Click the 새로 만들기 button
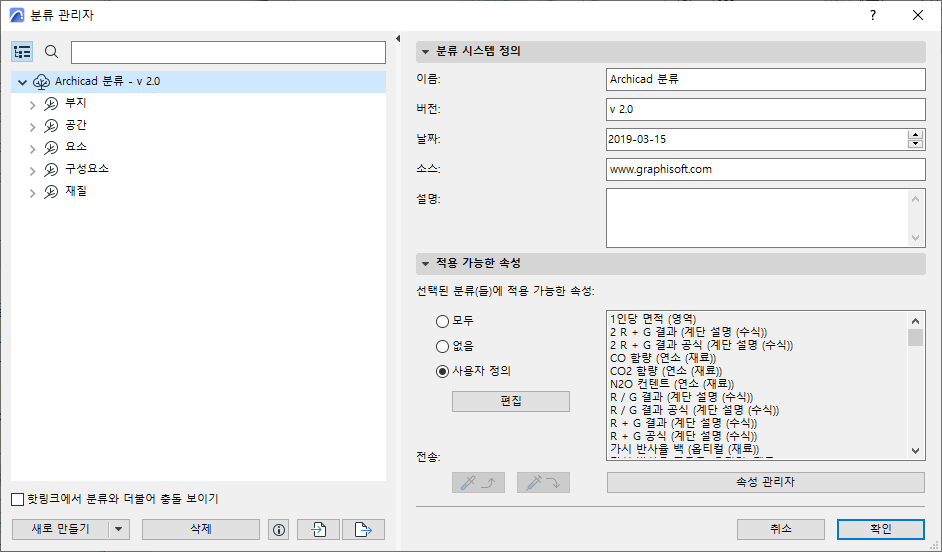The height and width of the screenshot is (552, 942). 60,530
